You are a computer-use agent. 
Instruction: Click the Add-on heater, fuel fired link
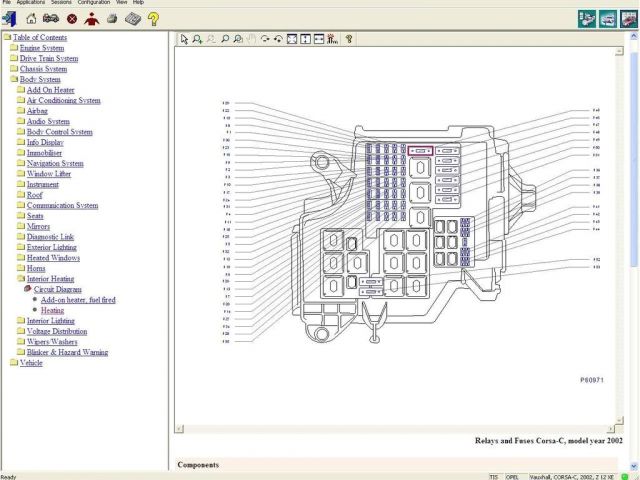point(77,300)
